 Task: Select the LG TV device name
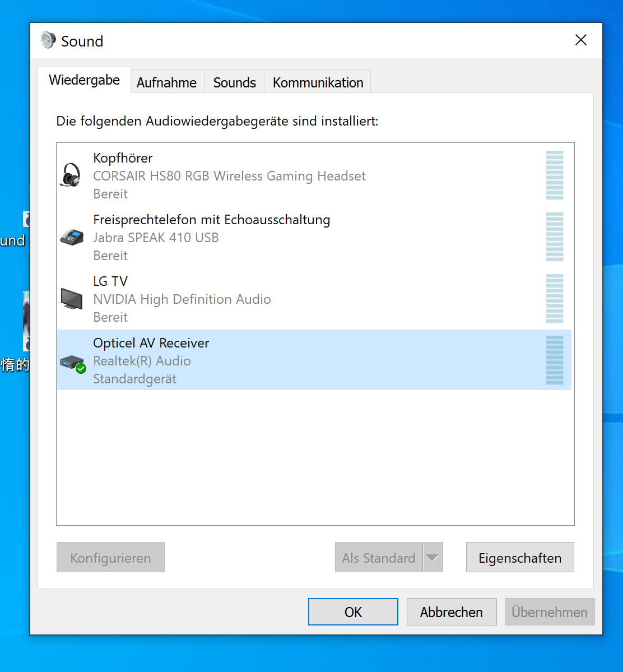(110, 281)
